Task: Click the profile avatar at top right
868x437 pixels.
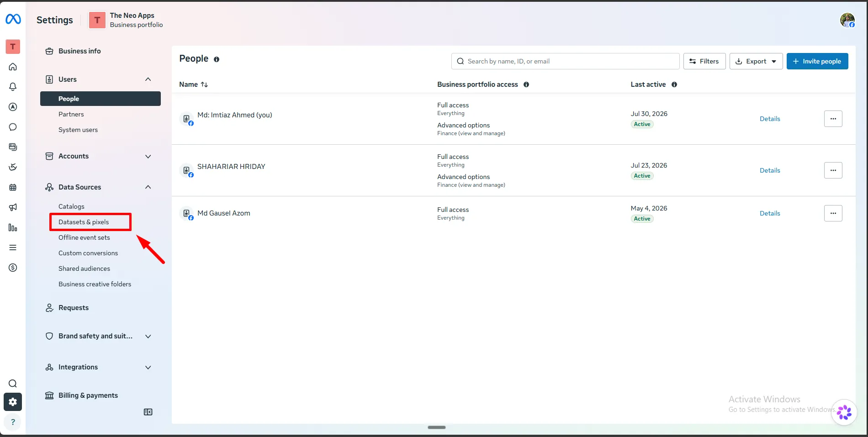Action: 847,20
